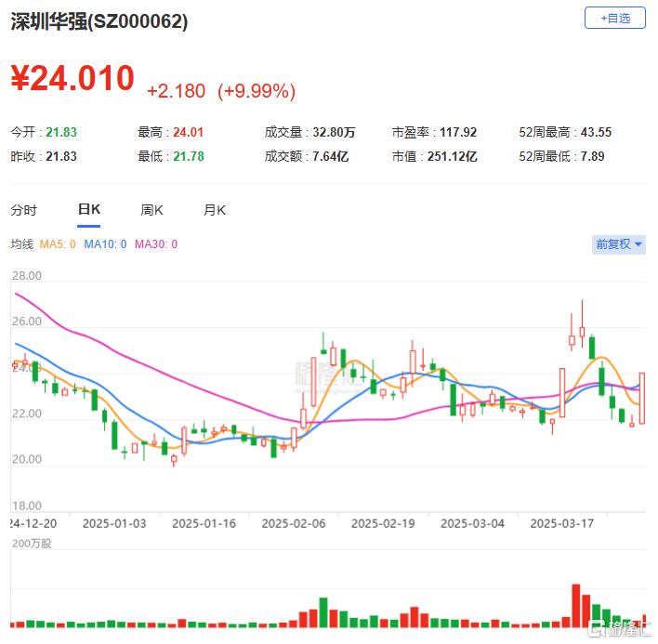The width and height of the screenshot is (658, 644).
Task: Click the 成交量 value 32.80万
Action: click(334, 132)
